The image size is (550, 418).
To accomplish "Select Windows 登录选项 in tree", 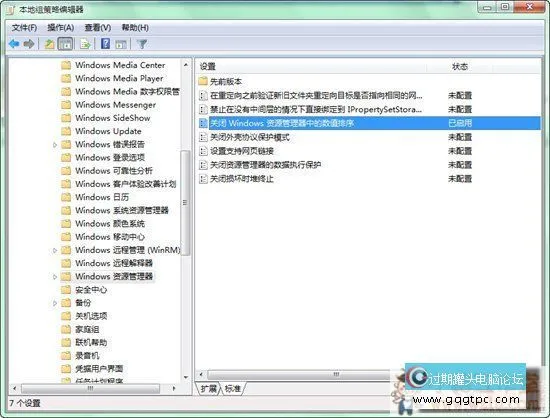I will pyautogui.click(x=110, y=157).
